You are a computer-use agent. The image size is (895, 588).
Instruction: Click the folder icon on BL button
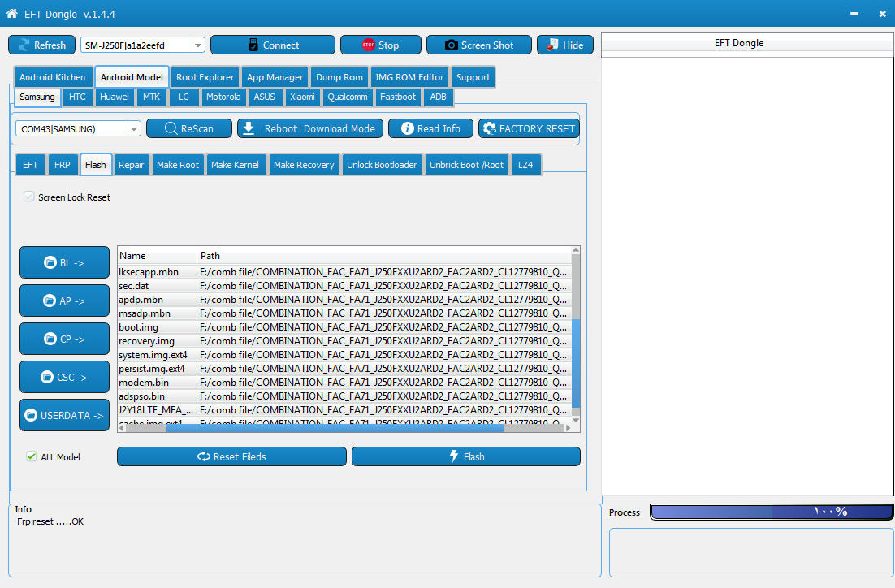click(x=50, y=262)
